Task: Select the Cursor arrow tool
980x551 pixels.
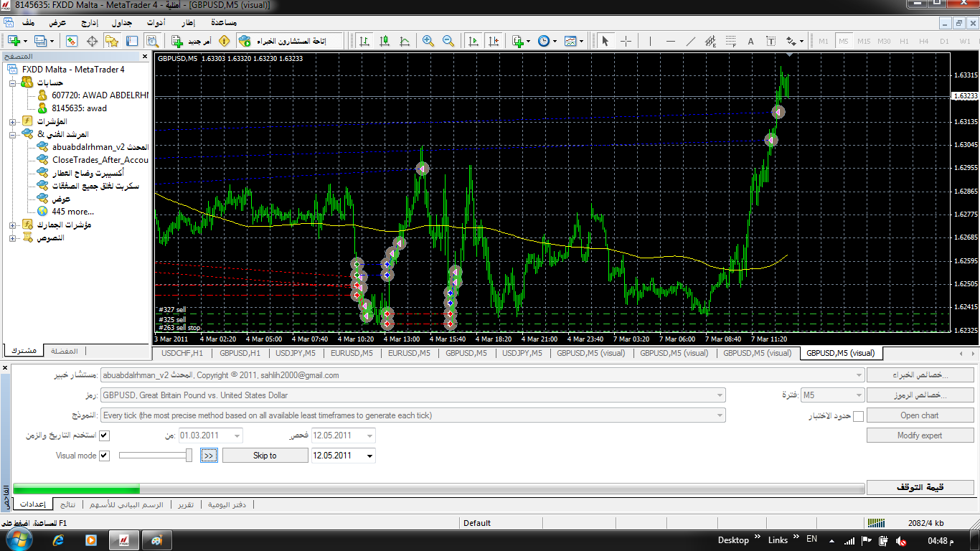Action: [x=605, y=41]
